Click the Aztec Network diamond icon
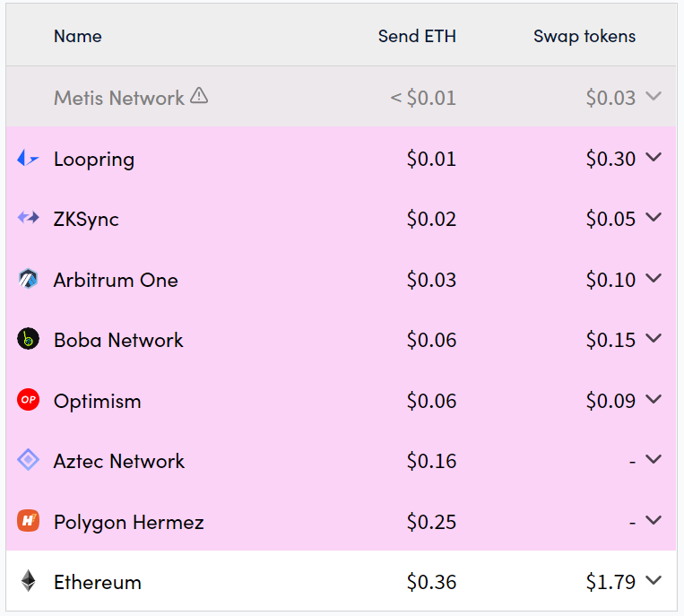The width and height of the screenshot is (684, 616). tap(28, 461)
